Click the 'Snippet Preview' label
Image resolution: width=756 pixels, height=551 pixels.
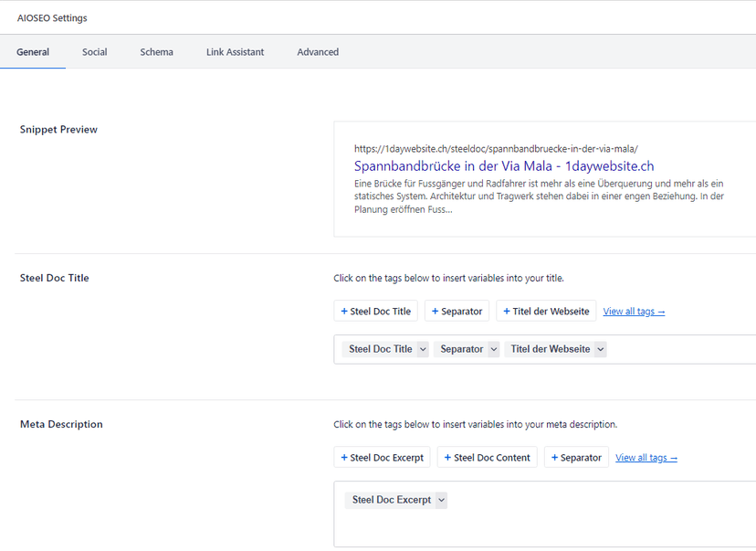click(x=58, y=130)
